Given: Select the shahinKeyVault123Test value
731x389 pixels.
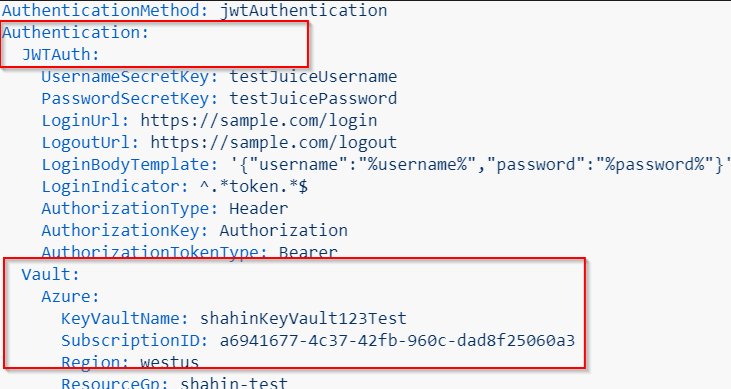Looking at the screenshot, I should (x=303, y=318).
